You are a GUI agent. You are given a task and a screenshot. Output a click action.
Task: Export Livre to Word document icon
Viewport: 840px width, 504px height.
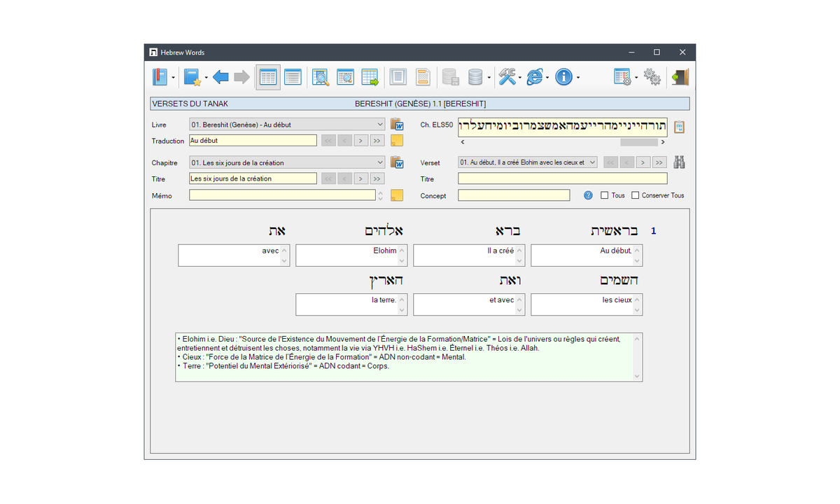[x=398, y=125]
